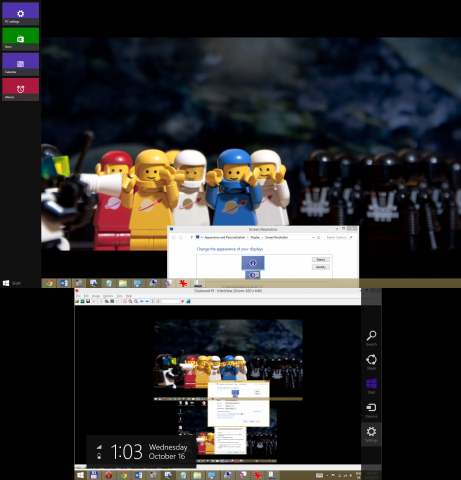Click IrfanView Zoom in magnifier icon
The image size is (461, 480).
click(x=130, y=301)
